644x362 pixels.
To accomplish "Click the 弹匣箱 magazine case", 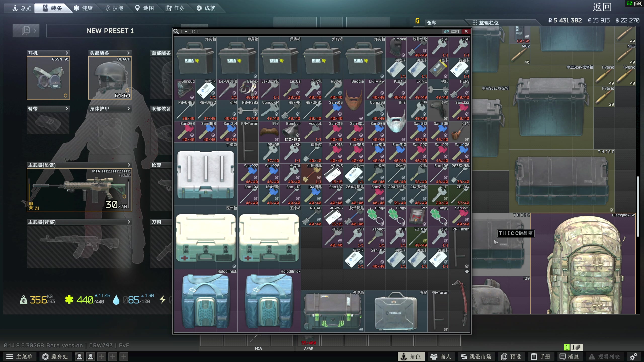I will tap(333, 311).
